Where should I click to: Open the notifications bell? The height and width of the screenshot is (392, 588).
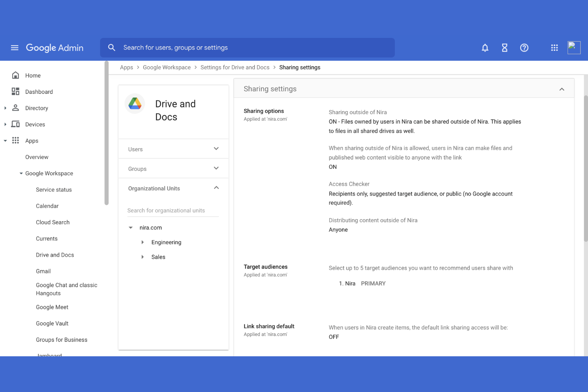485,48
